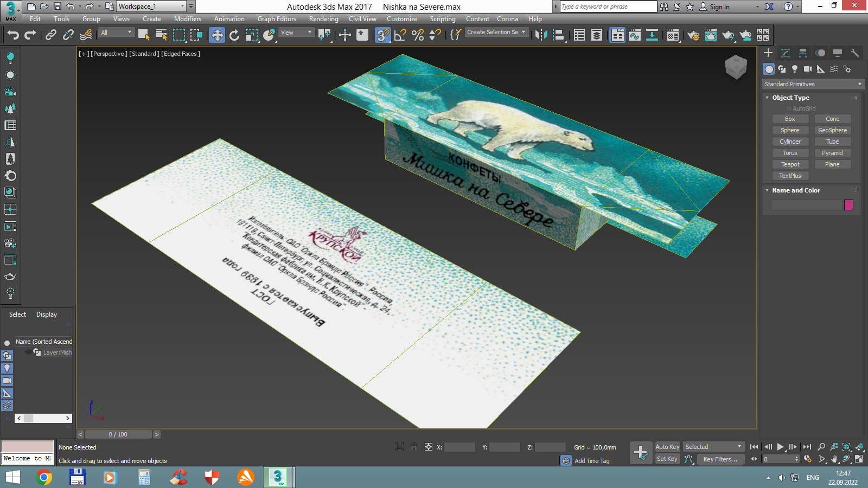Image resolution: width=868 pixels, height=488 pixels.
Task: Open the Utilities panel wrench tab
Action: click(855, 53)
